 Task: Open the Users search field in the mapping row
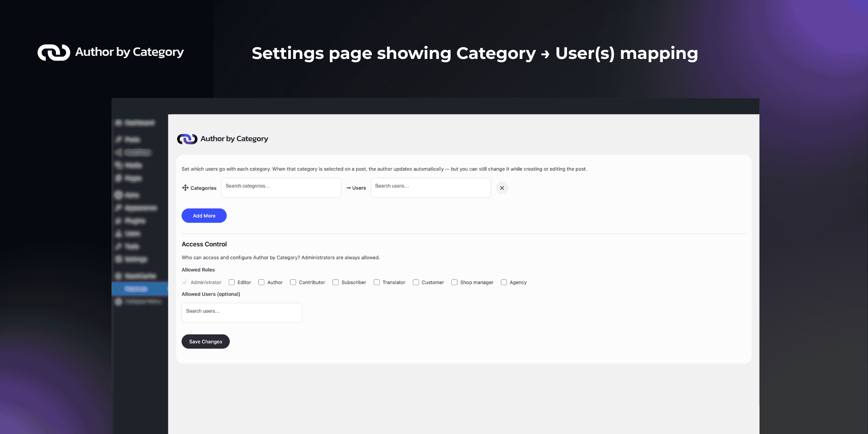[431, 187]
